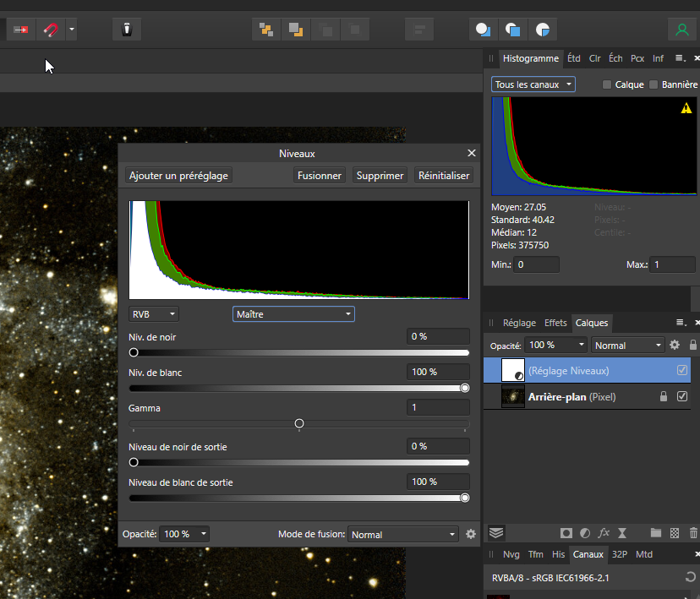Viewport: 700px width, 599px height.
Task: Click the live filters hourglass icon
Action: point(622,533)
